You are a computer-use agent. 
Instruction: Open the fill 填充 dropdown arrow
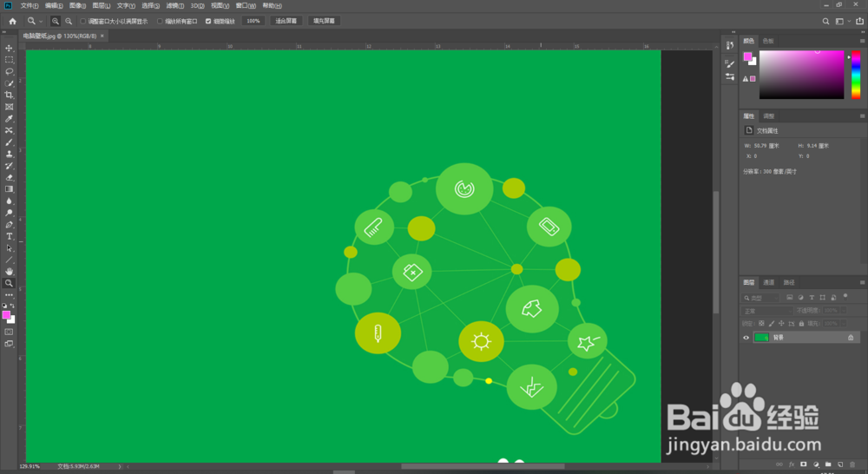point(844,324)
